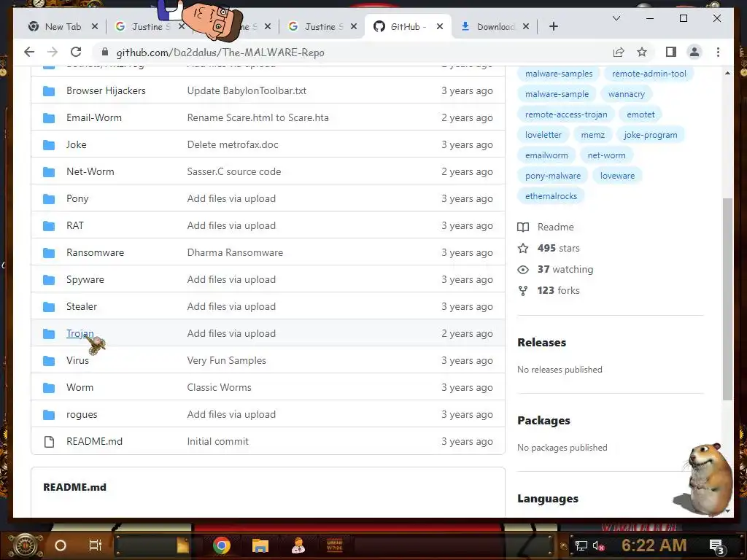This screenshot has height=560, width=747.
Task: Click the share page icon in address bar
Action: [x=619, y=52]
